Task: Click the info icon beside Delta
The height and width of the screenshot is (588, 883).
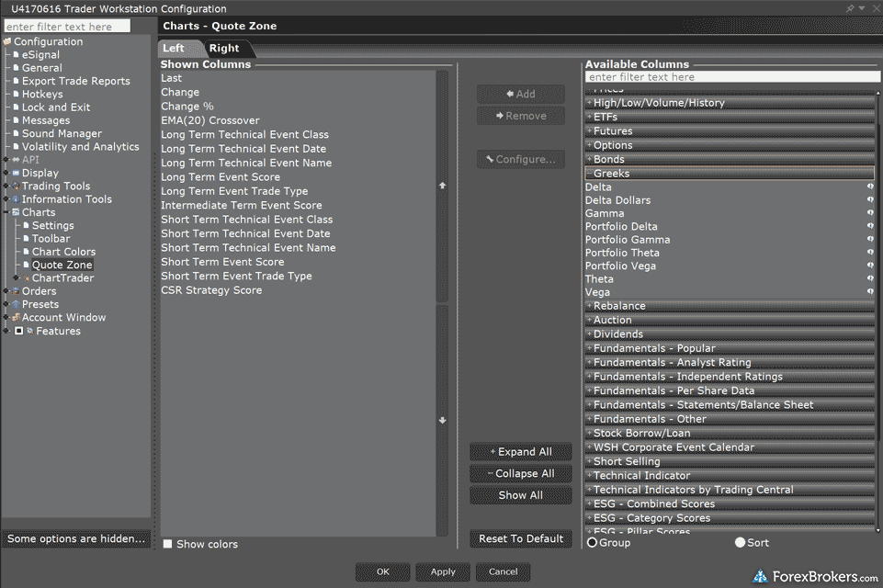Action: tap(869, 187)
